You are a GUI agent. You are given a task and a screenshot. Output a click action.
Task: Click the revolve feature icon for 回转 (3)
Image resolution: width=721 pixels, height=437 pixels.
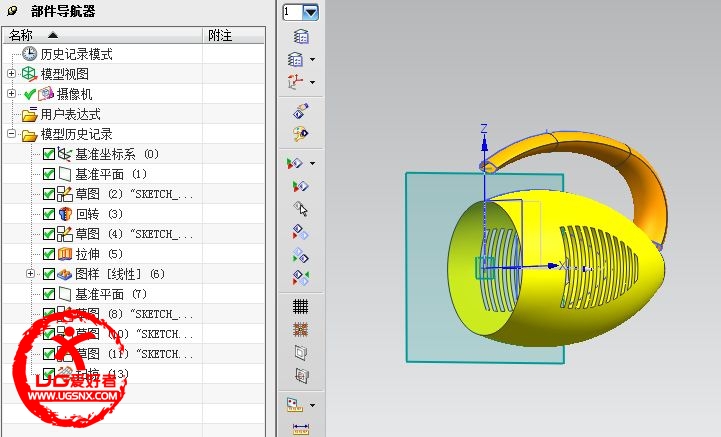65,214
